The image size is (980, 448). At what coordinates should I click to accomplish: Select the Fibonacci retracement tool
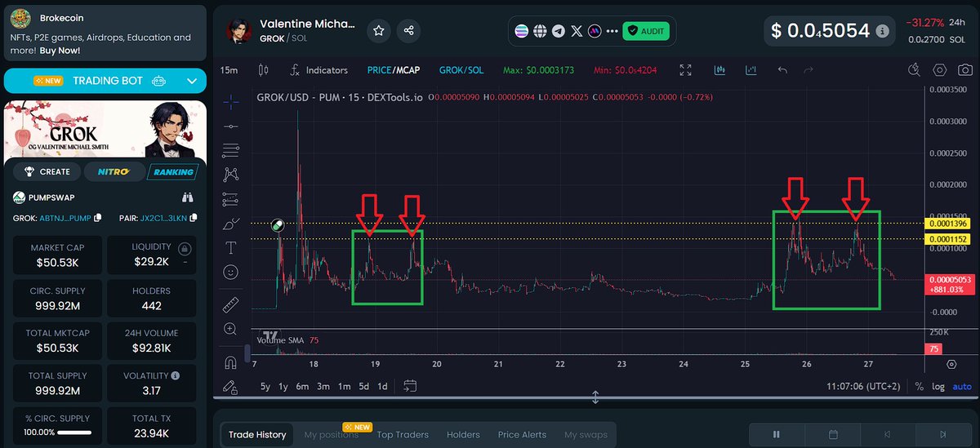click(x=231, y=150)
